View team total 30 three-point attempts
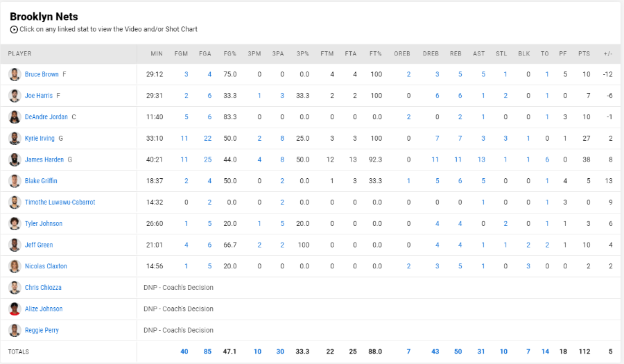 coord(280,352)
